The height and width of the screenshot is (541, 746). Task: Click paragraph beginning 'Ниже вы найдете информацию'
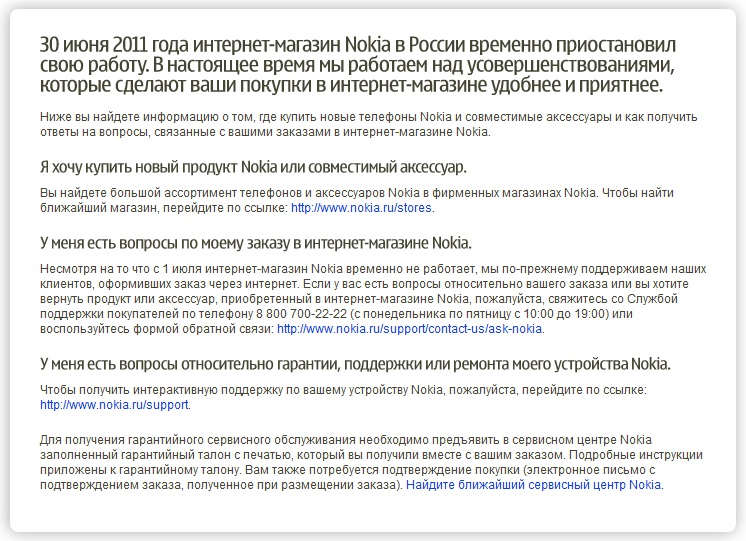pyautogui.click(x=369, y=124)
